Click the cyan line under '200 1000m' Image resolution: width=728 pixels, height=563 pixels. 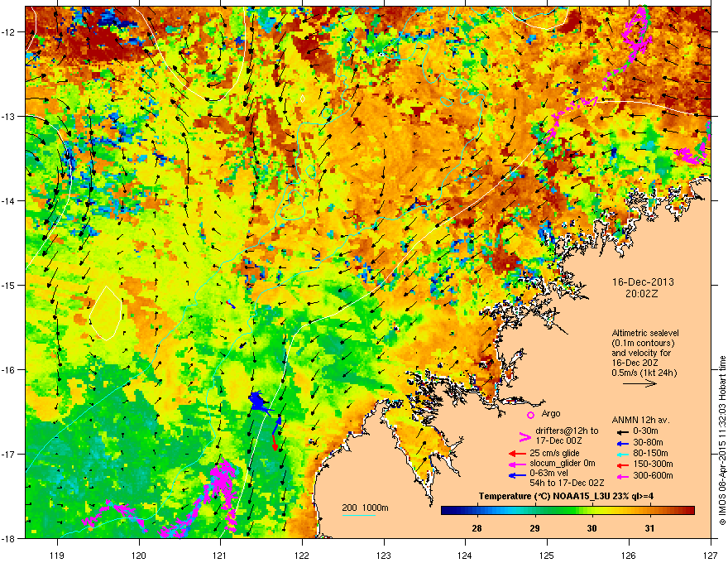click(x=358, y=515)
